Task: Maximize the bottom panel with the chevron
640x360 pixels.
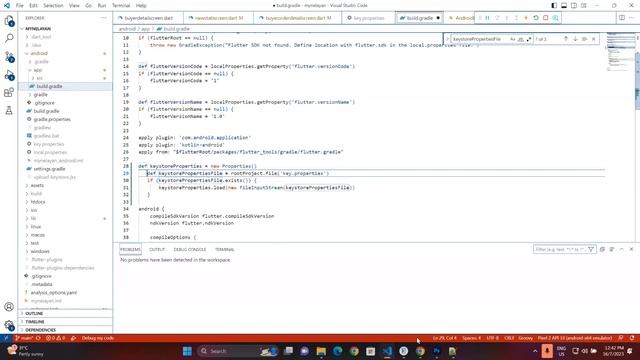Action: point(622,249)
